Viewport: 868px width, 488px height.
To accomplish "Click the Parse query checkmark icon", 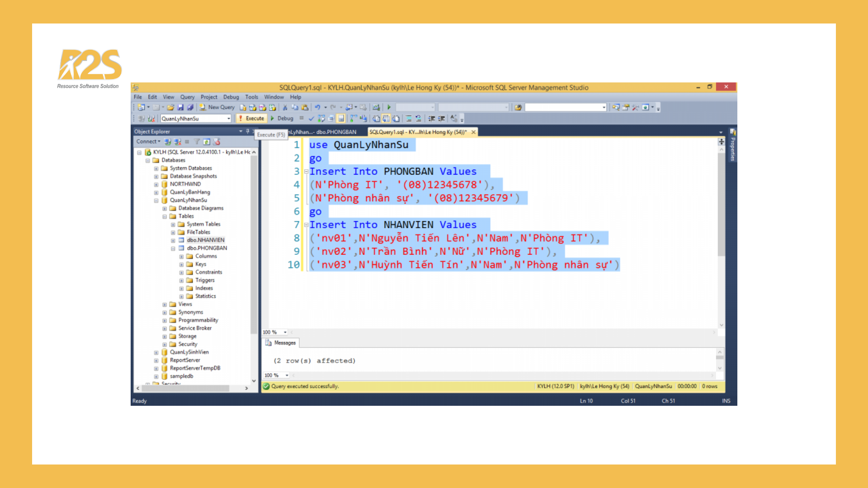I will (x=311, y=119).
